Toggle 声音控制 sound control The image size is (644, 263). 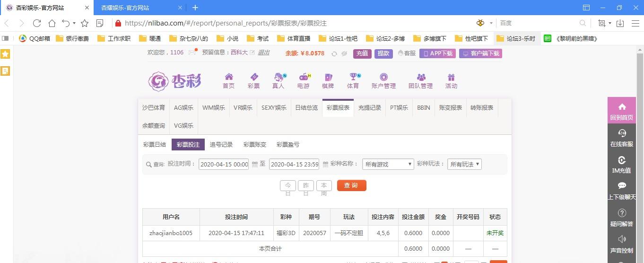pos(622,244)
